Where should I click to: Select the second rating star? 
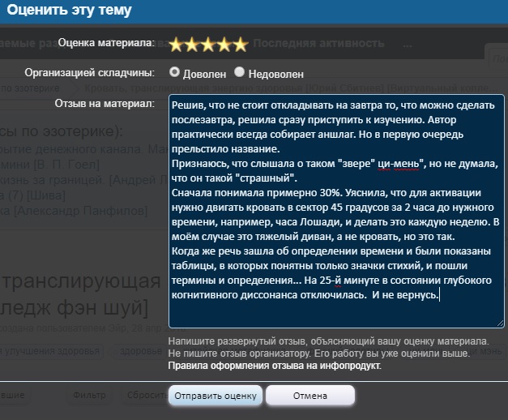click(192, 44)
